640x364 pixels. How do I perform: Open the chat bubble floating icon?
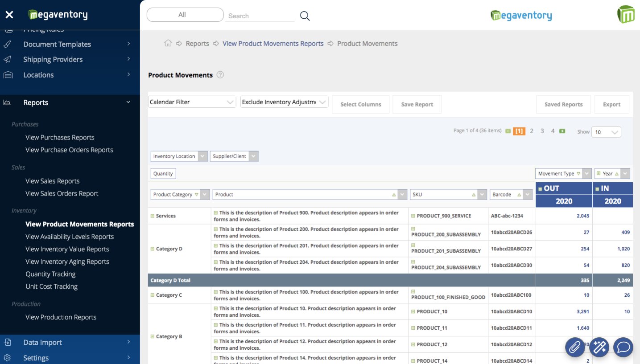click(x=623, y=347)
